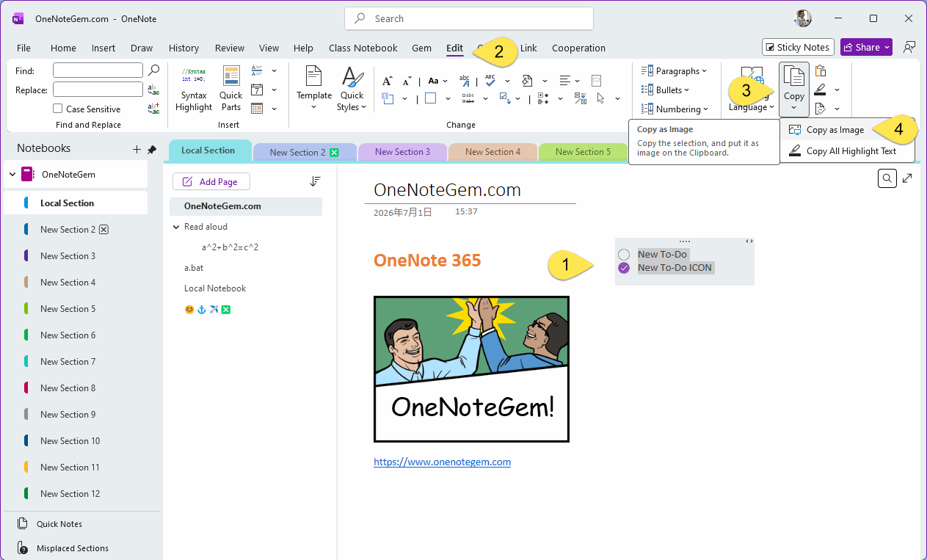This screenshot has height=560, width=927.
Task: Click the dotted table border icon
Action: (x=596, y=81)
